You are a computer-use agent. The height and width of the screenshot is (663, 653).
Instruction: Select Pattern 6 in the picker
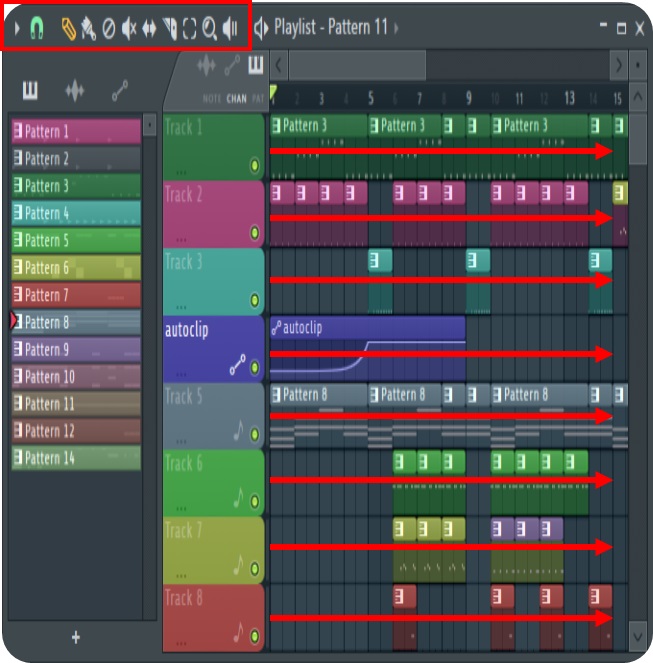[x=76, y=267]
